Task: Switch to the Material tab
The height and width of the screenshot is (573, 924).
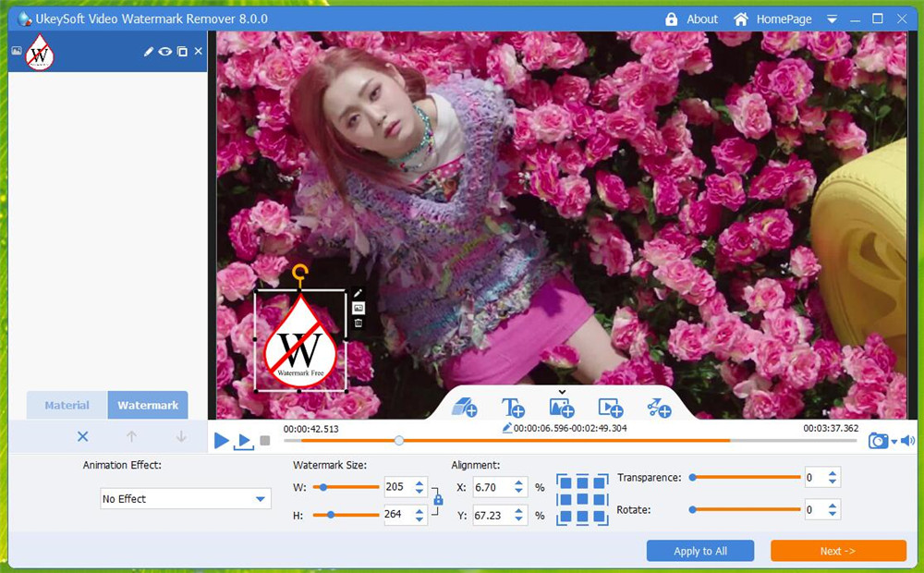Action: 66,405
